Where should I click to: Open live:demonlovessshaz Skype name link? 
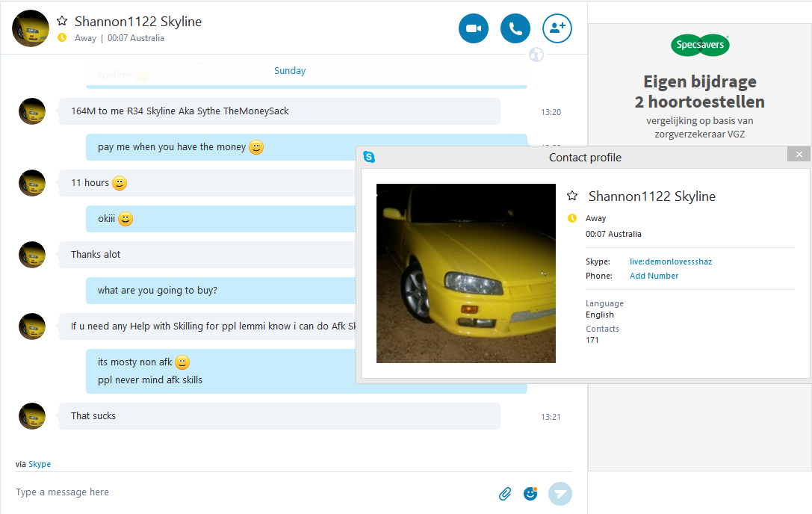pos(671,261)
